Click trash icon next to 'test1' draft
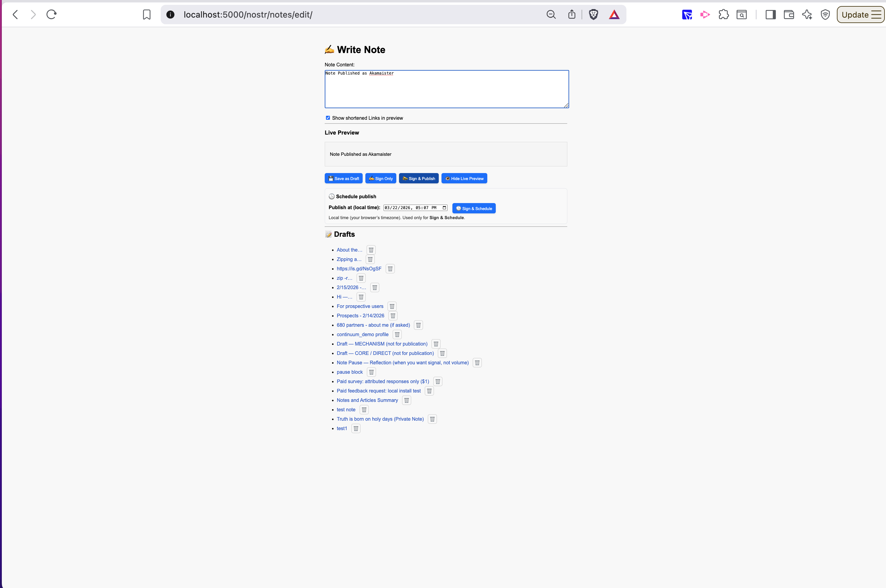This screenshot has width=886, height=588. (x=356, y=429)
